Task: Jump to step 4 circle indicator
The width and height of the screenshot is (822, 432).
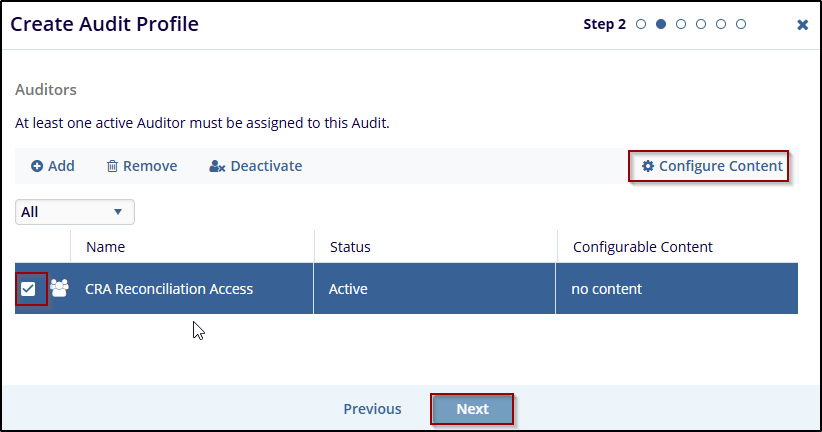Action: 701,24
